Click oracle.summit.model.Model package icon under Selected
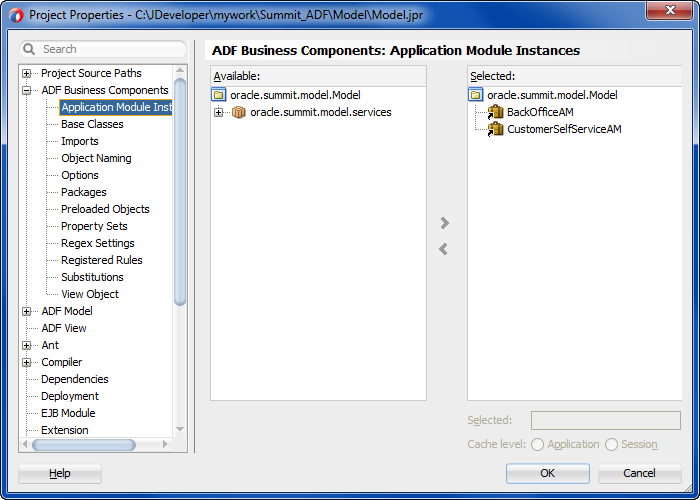This screenshot has width=700, height=500. 476,95
